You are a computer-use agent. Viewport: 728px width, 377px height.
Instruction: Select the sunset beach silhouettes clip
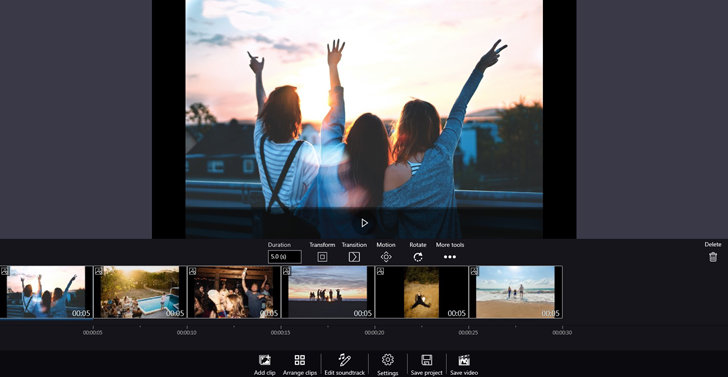coord(328,292)
